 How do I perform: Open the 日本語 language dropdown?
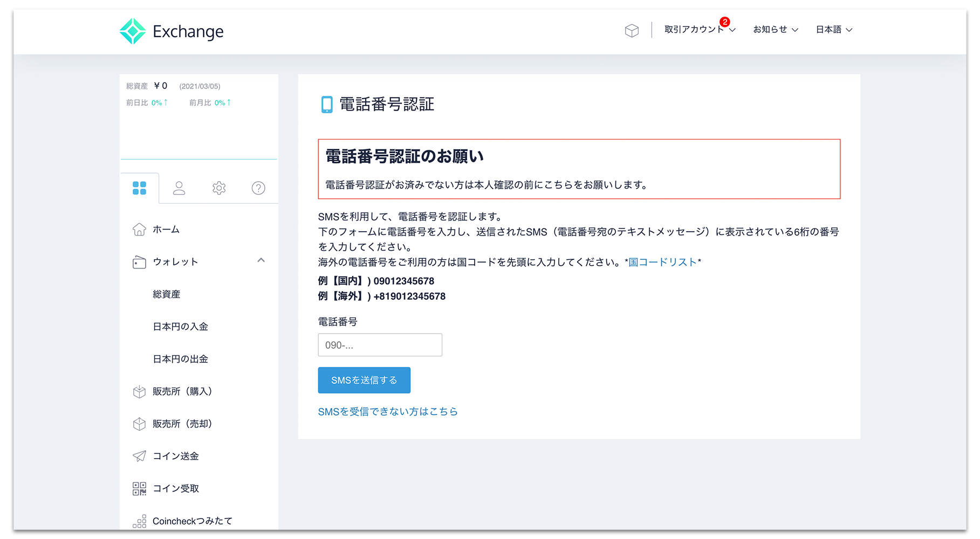(x=833, y=29)
